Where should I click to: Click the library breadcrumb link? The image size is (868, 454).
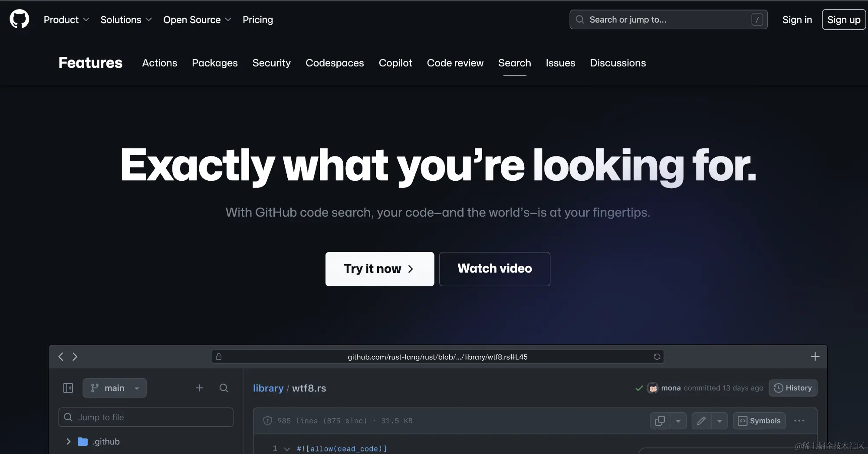click(268, 388)
